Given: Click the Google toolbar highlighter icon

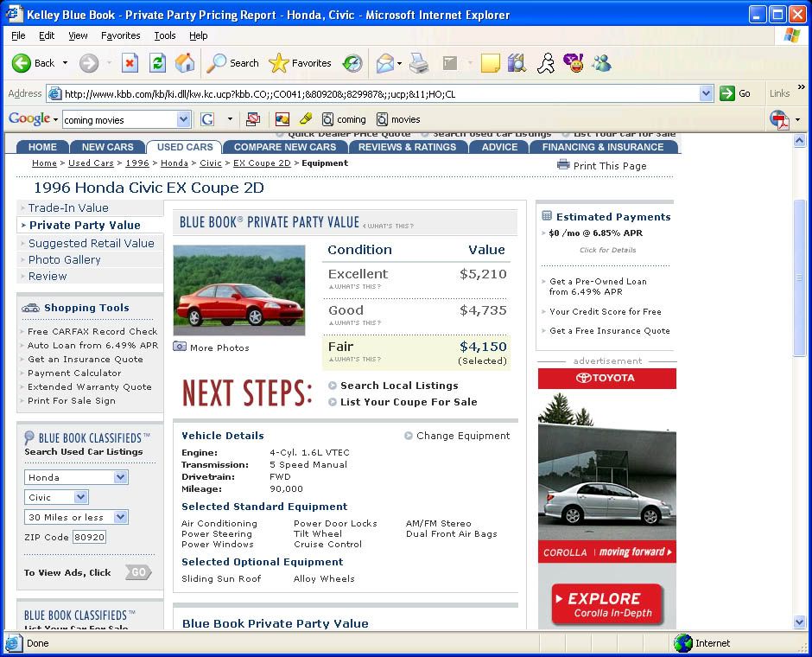Looking at the screenshot, I should click(x=306, y=119).
